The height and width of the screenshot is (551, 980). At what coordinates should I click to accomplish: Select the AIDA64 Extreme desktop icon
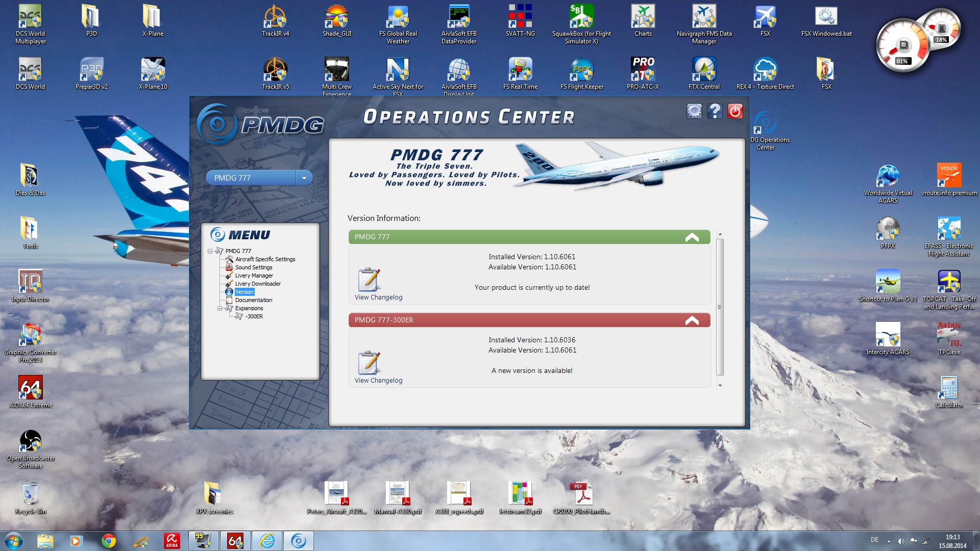[x=31, y=392]
